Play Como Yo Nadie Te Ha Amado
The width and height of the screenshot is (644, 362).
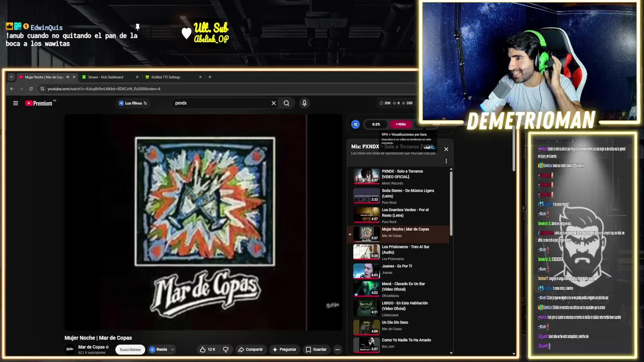400,344
